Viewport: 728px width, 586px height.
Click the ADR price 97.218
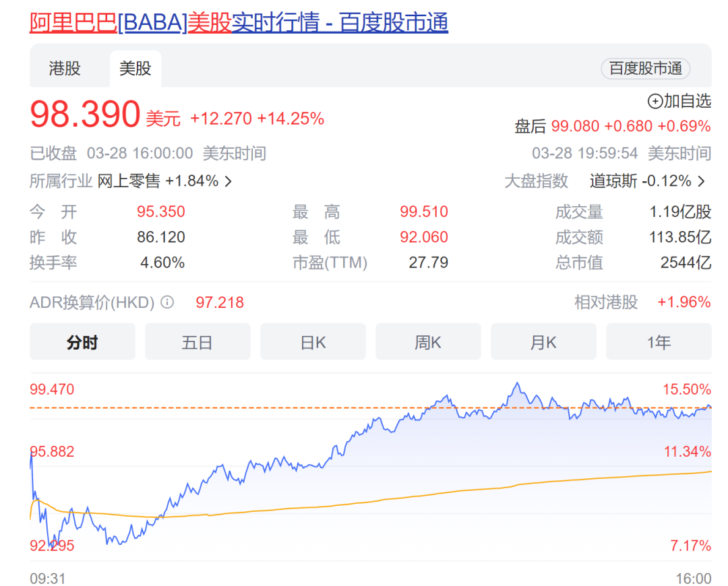tap(220, 302)
